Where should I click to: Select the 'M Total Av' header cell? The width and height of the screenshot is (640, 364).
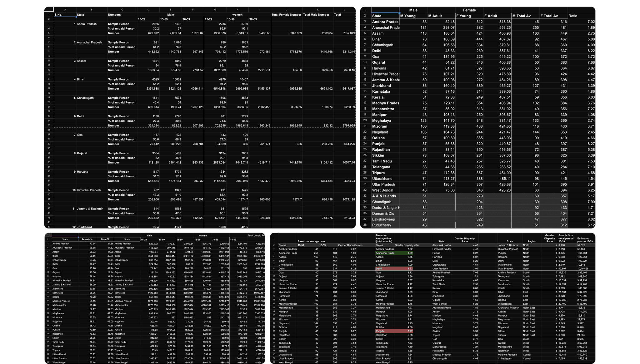[x=522, y=16]
